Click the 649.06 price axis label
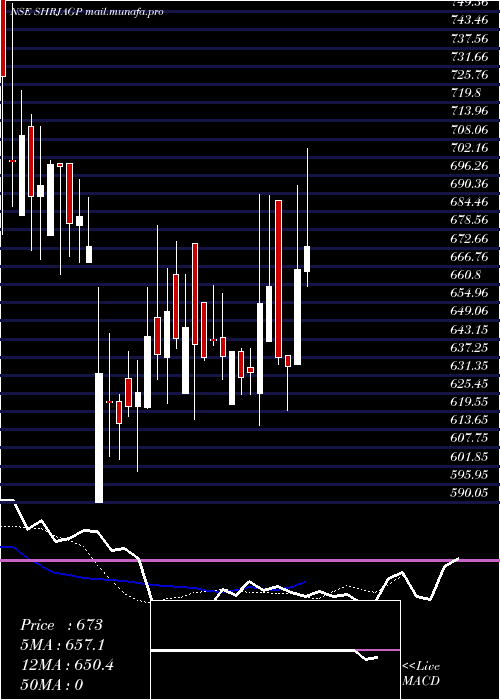The height and width of the screenshot is (700, 500). (x=470, y=311)
